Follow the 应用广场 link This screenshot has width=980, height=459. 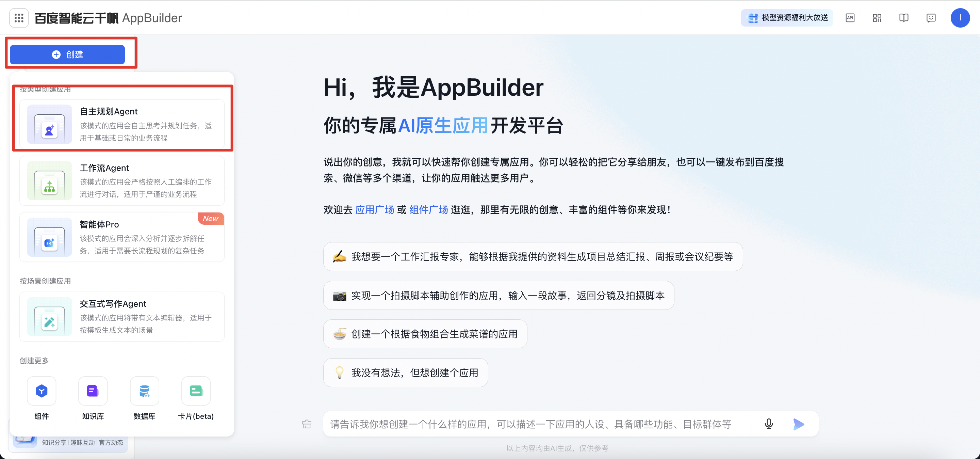click(x=374, y=210)
